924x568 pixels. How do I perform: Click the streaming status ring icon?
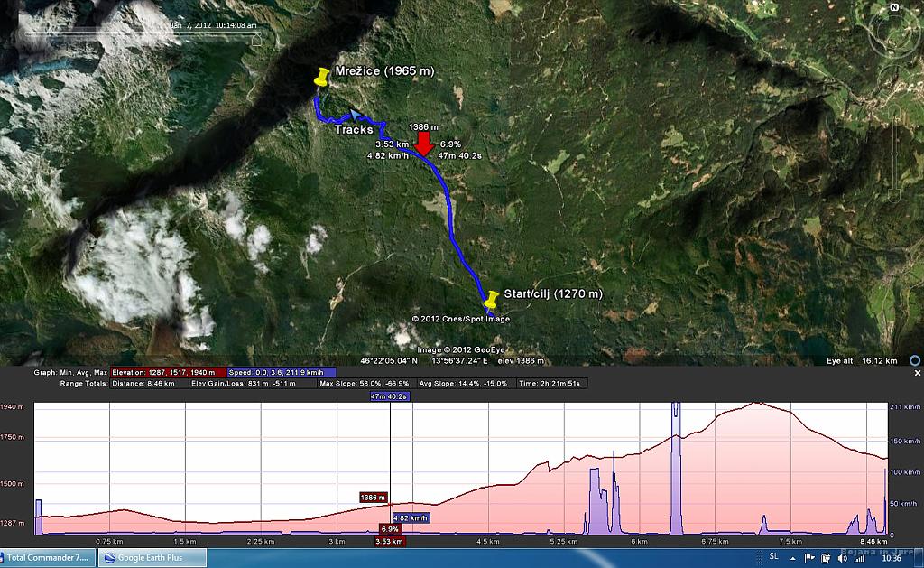915,359
